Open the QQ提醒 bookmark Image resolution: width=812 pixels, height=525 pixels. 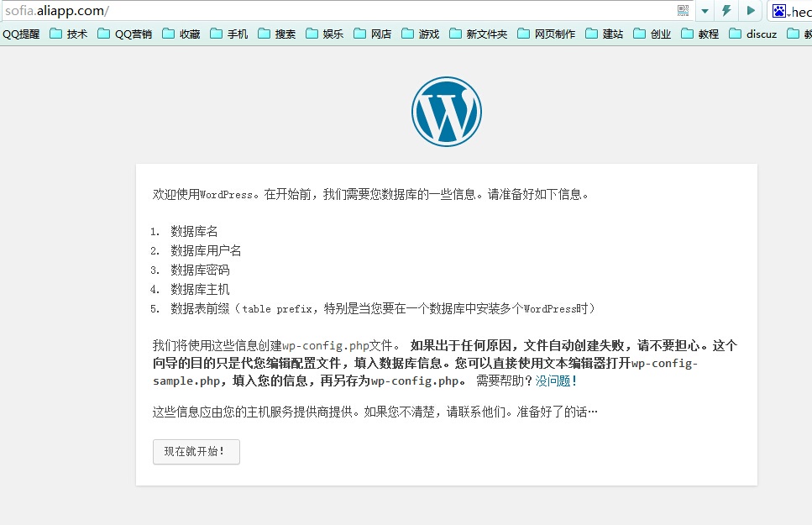coord(21,34)
